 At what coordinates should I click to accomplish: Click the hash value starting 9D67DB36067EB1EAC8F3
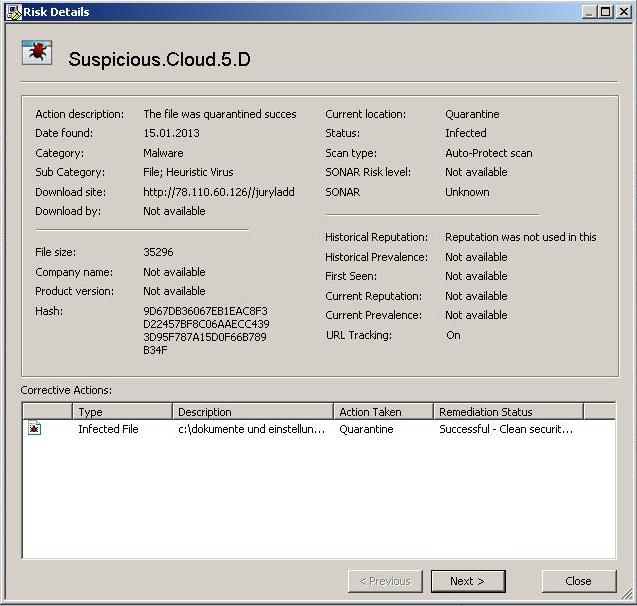(206, 330)
